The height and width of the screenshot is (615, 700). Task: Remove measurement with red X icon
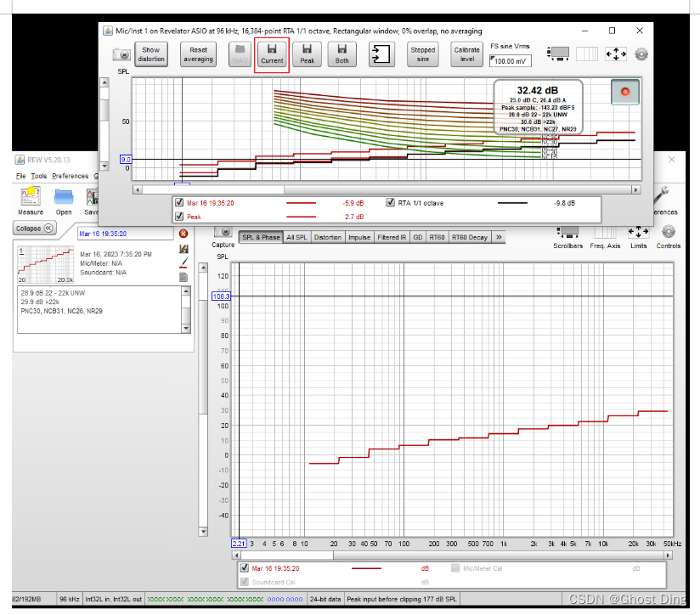coord(183,234)
